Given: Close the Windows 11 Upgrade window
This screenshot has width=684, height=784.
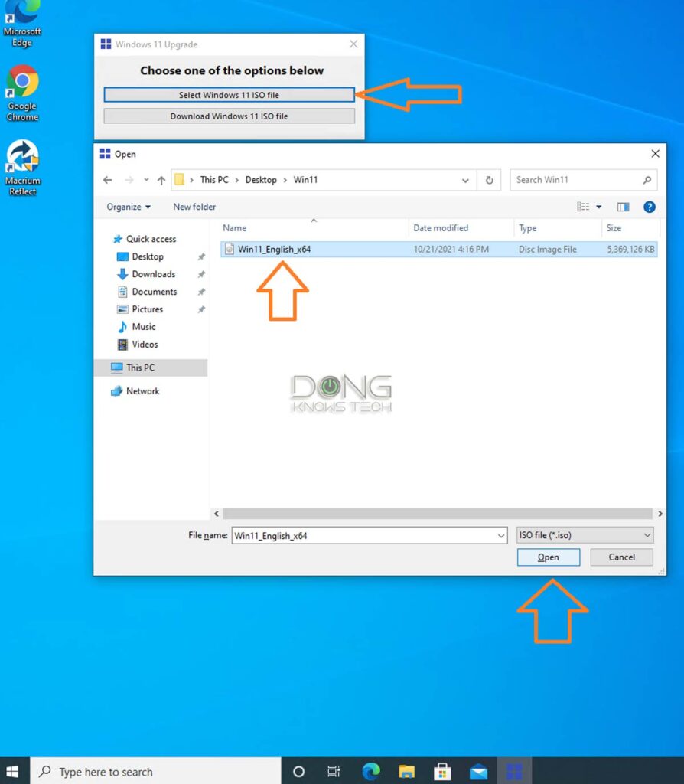Looking at the screenshot, I should 353,44.
